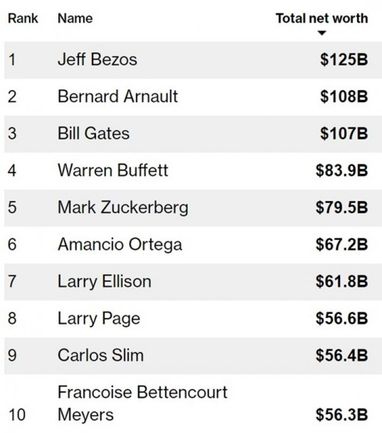Select Carlos Slim in the ranking
The image size is (382, 433).
[101, 355]
